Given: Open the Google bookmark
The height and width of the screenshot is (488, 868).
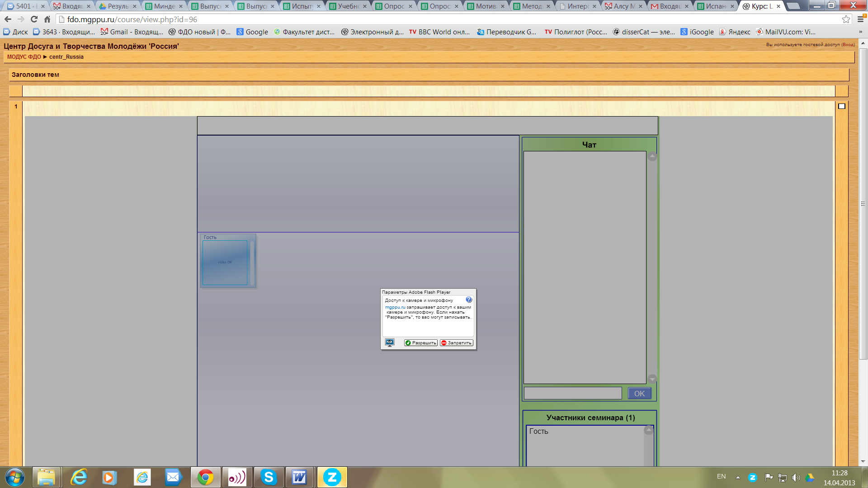Looking at the screenshot, I should coord(252,32).
